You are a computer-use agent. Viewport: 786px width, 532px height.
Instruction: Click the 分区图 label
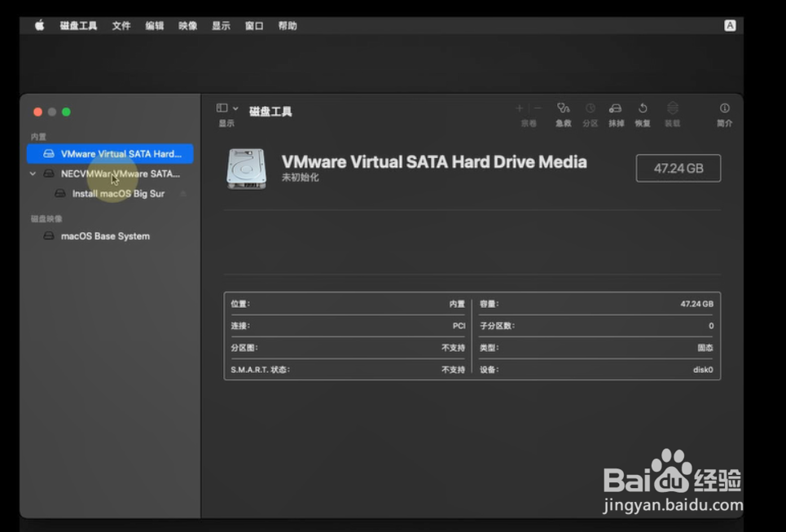coord(244,348)
